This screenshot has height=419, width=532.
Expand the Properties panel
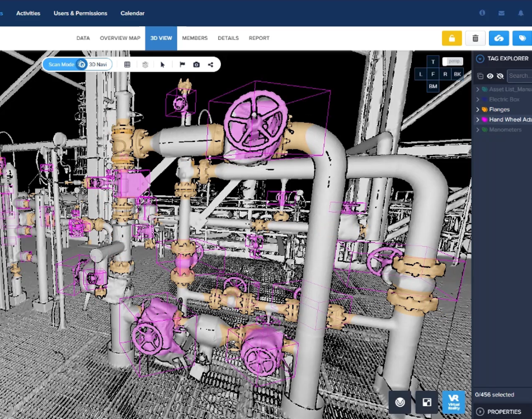click(480, 412)
